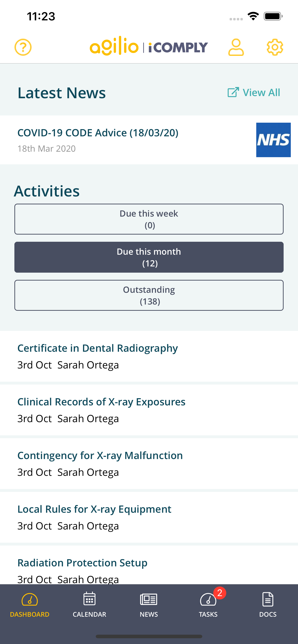Open the Calendar icon in bottom bar
The image size is (298, 644).
(x=89, y=599)
